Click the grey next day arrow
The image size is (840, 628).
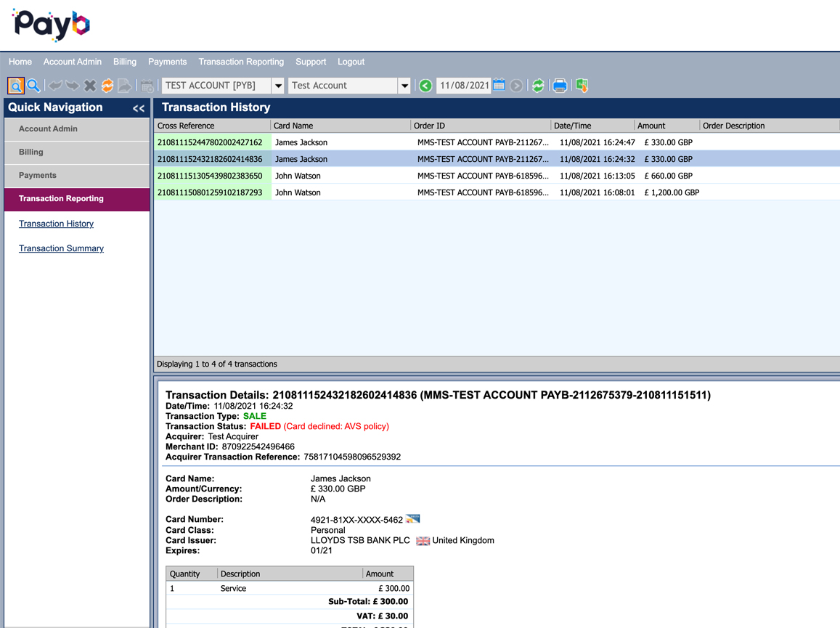(x=516, y=86)
